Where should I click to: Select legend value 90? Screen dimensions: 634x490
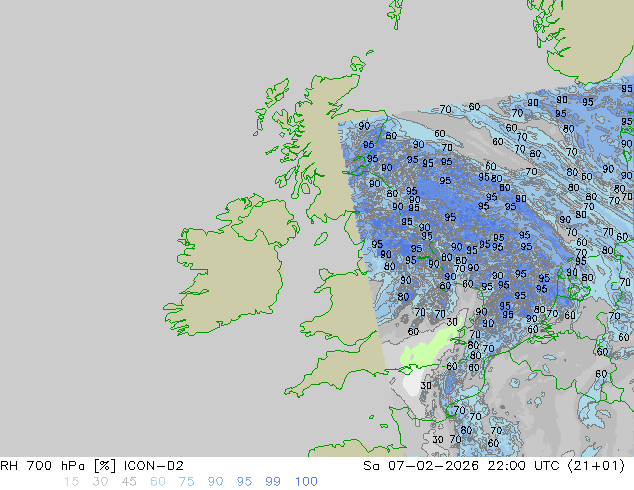[215, 482]
